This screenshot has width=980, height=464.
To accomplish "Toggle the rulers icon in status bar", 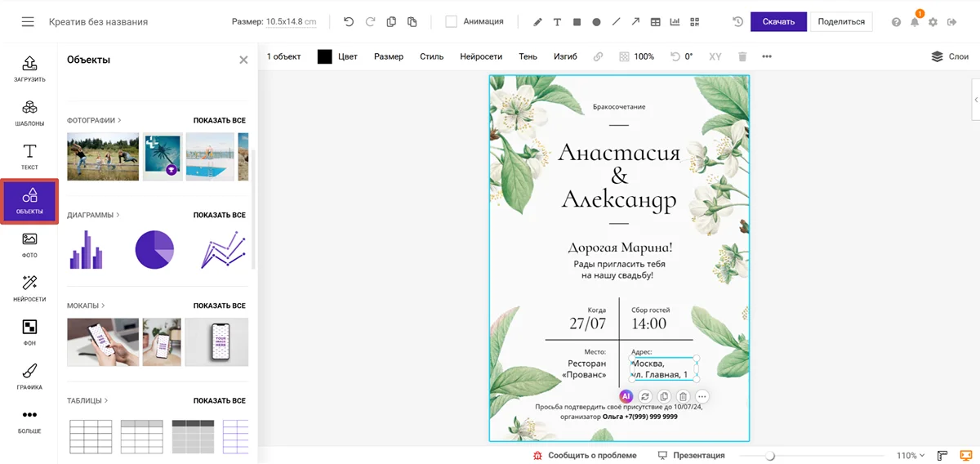I will (x=942, y=455).
